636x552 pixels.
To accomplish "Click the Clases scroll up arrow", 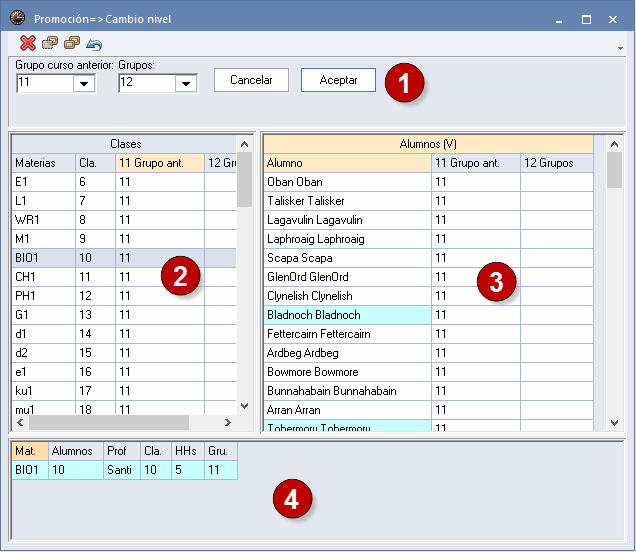I will tap(245, 144).
